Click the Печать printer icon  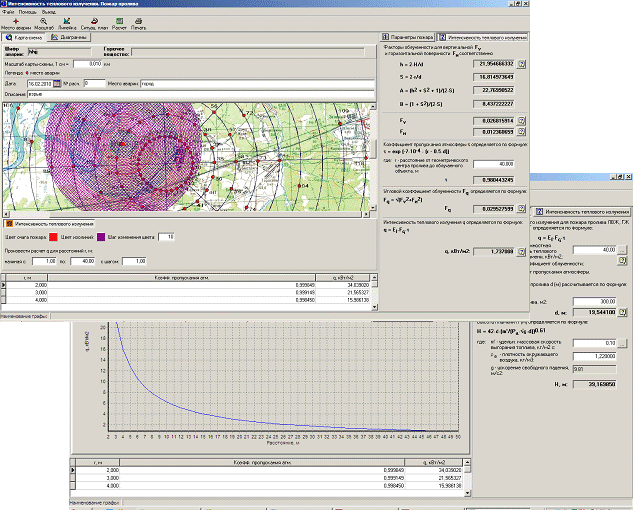tap(139, 22)
